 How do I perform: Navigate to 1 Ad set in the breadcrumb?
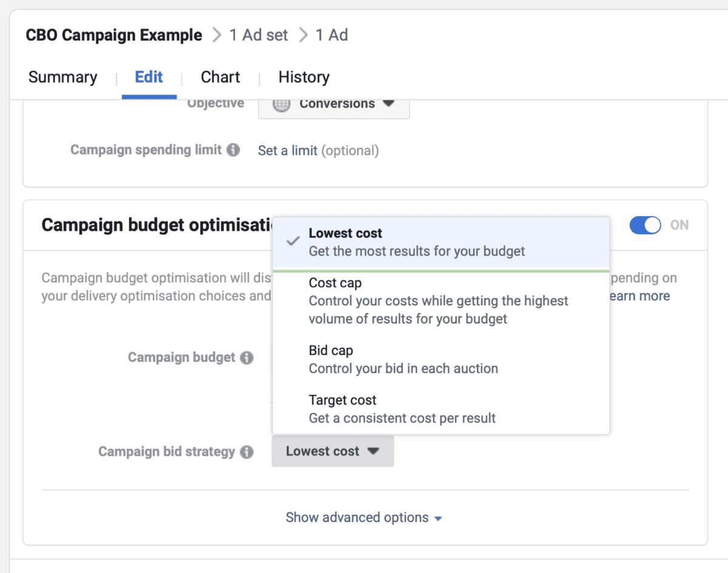click(x=258, y=35)
